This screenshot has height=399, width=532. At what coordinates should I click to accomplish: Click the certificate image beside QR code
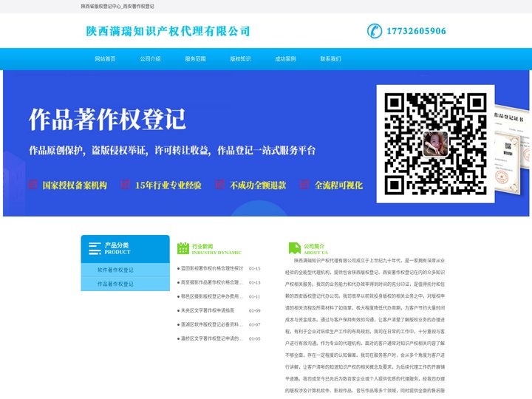click(x=511, y=149)
